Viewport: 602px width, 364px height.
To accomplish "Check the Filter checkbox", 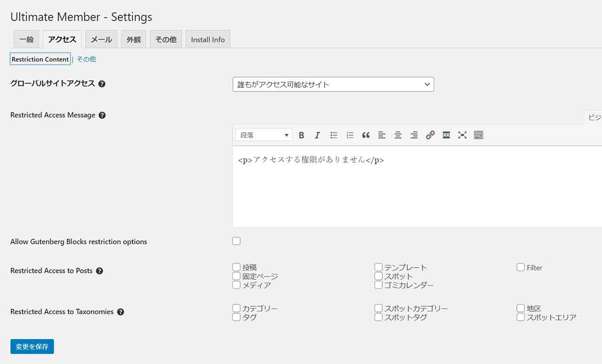I will coord(521,267).
